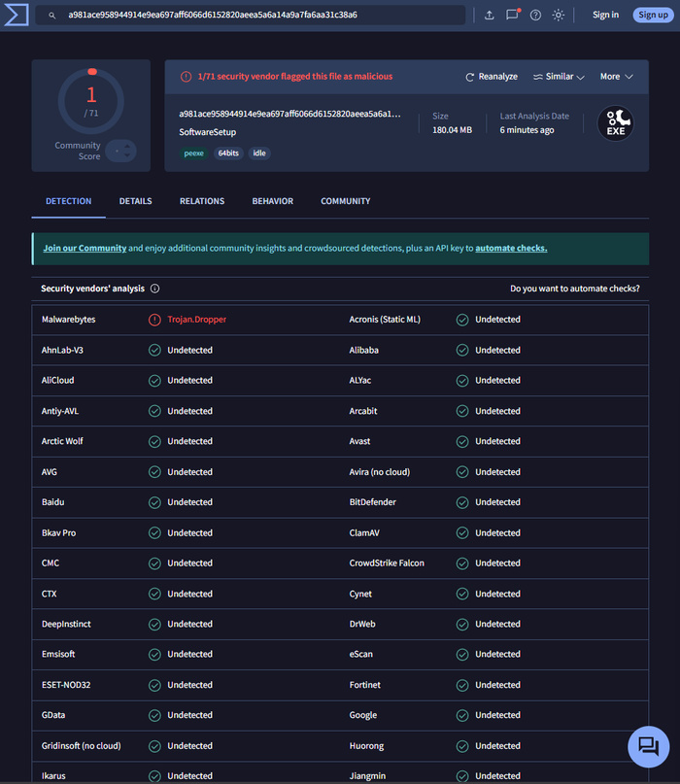Switch to the DETAILS tab
Screen dimensions: 680x784
pyautogui.click(x=135, y=201)
